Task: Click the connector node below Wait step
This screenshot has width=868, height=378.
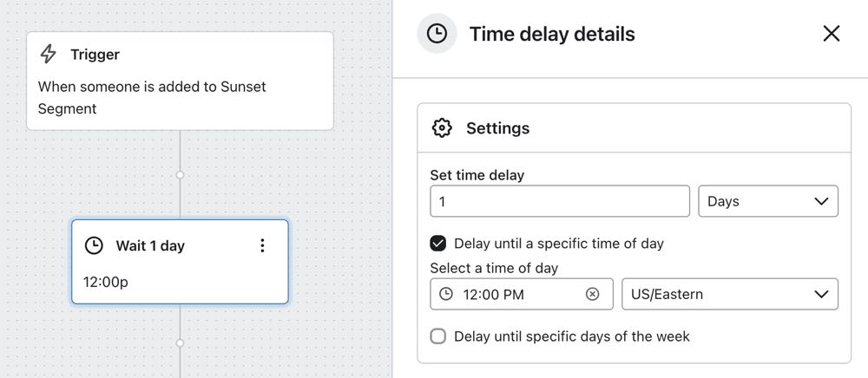Action: (180, 342)
